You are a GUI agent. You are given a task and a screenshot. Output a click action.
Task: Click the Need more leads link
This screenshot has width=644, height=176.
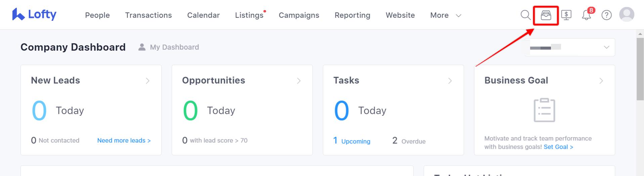[124, 140]
